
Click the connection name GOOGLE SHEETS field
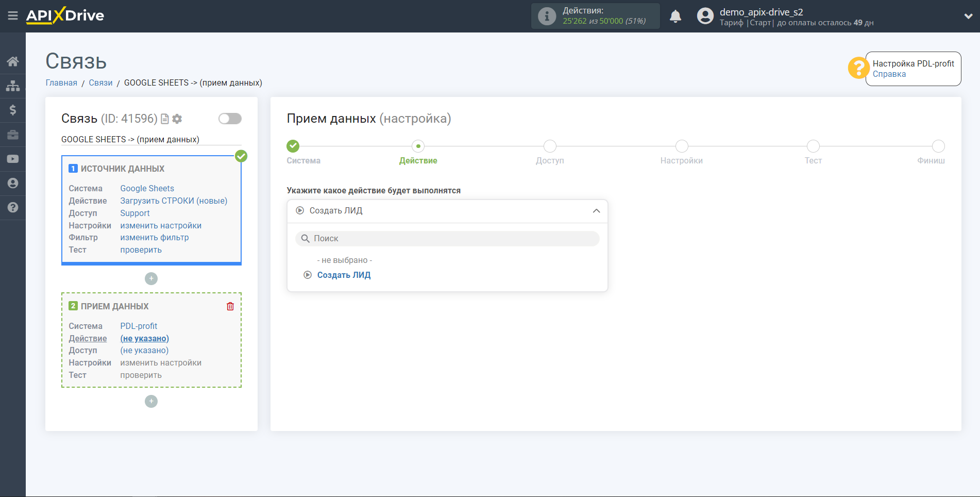(151, 140)
